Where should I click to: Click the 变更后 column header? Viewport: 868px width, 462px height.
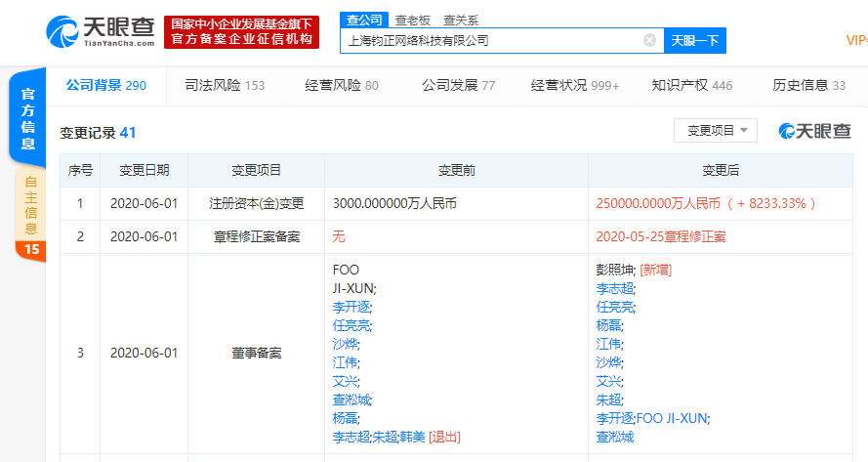tap(721, 171)
